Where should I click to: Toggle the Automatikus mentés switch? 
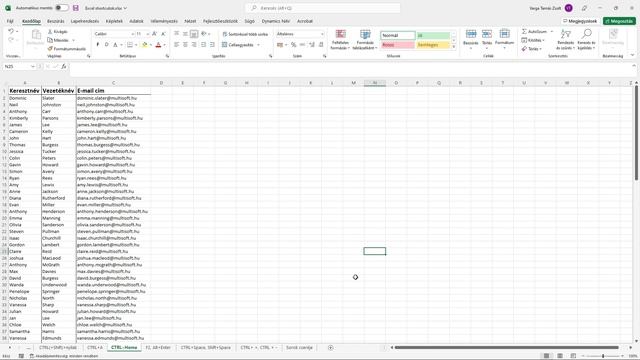click(62, 8)
